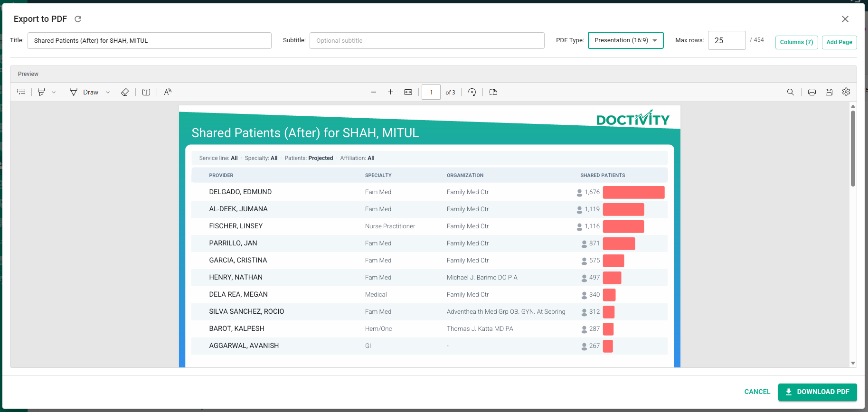Open PDF viewer settings gear

[846, 92]
